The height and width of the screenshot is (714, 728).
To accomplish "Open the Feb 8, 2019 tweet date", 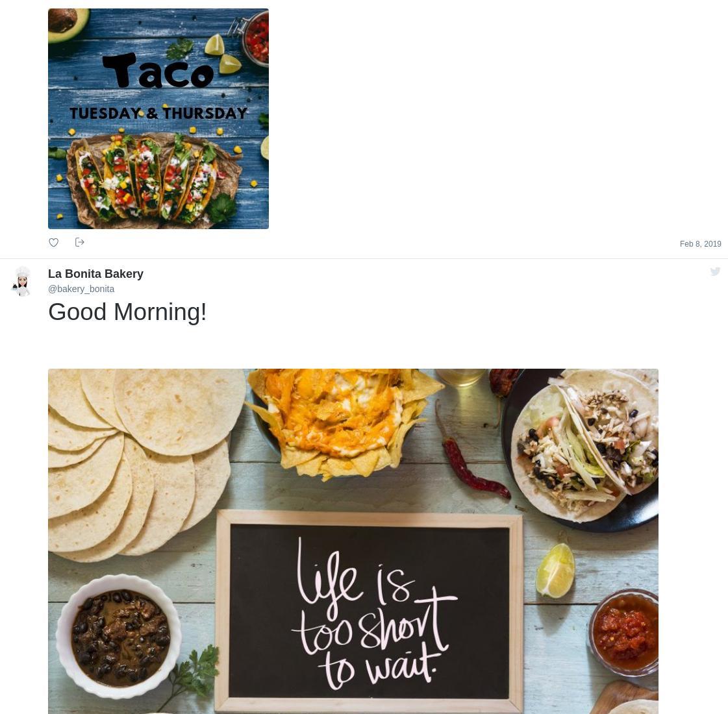I will pos(700,244).
